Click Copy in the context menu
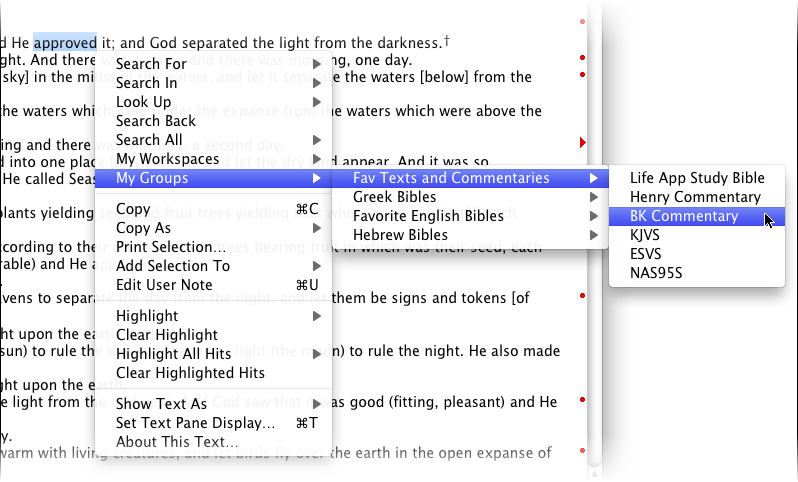Screen dimensions: 798x482 tap(133, 209)
